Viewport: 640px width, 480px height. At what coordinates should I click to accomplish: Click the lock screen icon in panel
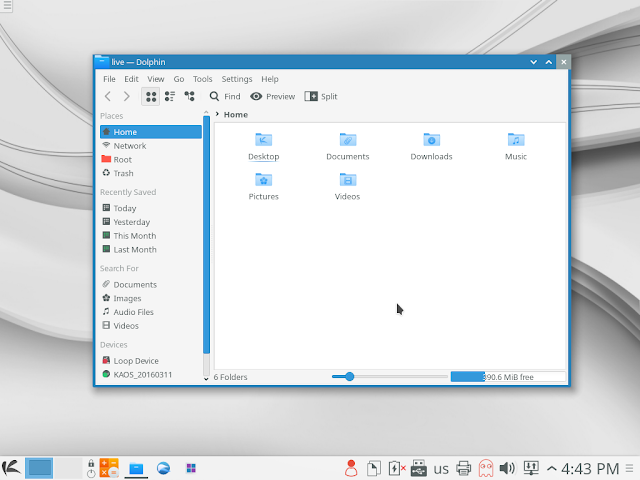click(x=91, y=463)
